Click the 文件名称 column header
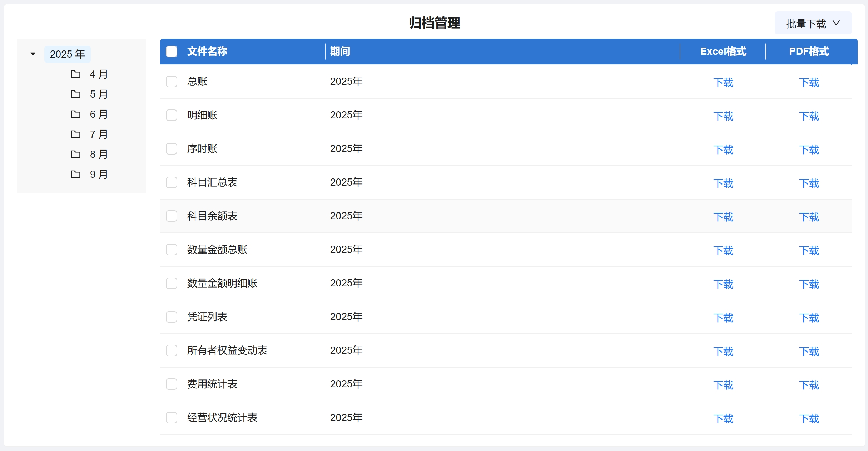Screen dimensions: 868x451 click(x=207, y=52)
